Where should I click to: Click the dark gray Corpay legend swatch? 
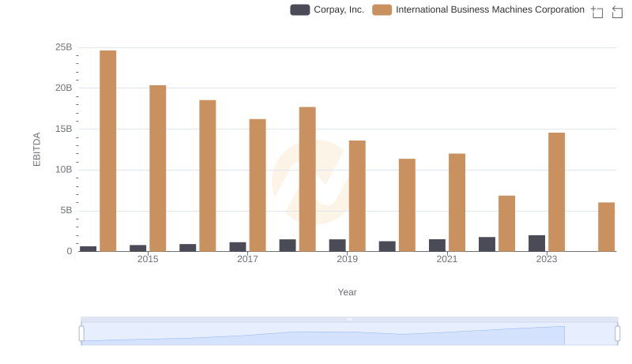point(300,9)
